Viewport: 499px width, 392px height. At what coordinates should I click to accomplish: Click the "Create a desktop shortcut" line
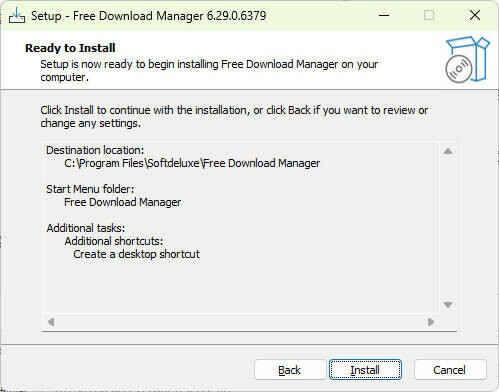click(x=136, y=254)
